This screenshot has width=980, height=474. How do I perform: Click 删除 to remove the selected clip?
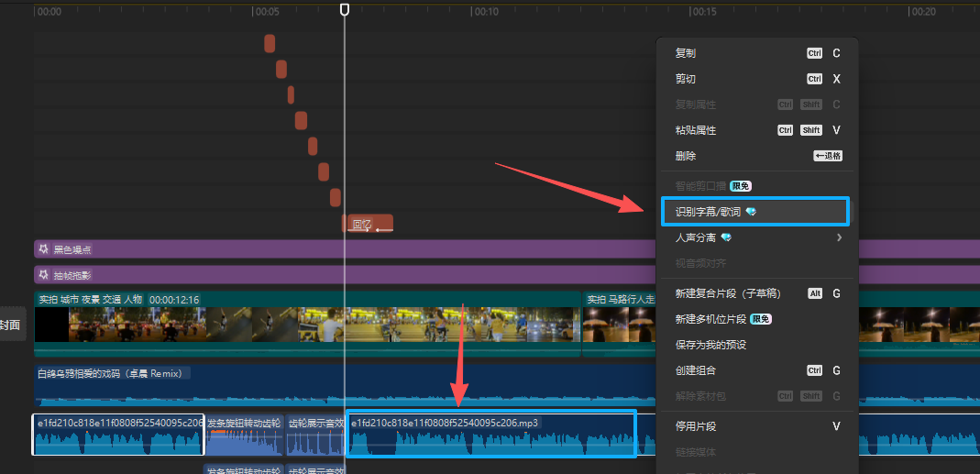[686, 156]
